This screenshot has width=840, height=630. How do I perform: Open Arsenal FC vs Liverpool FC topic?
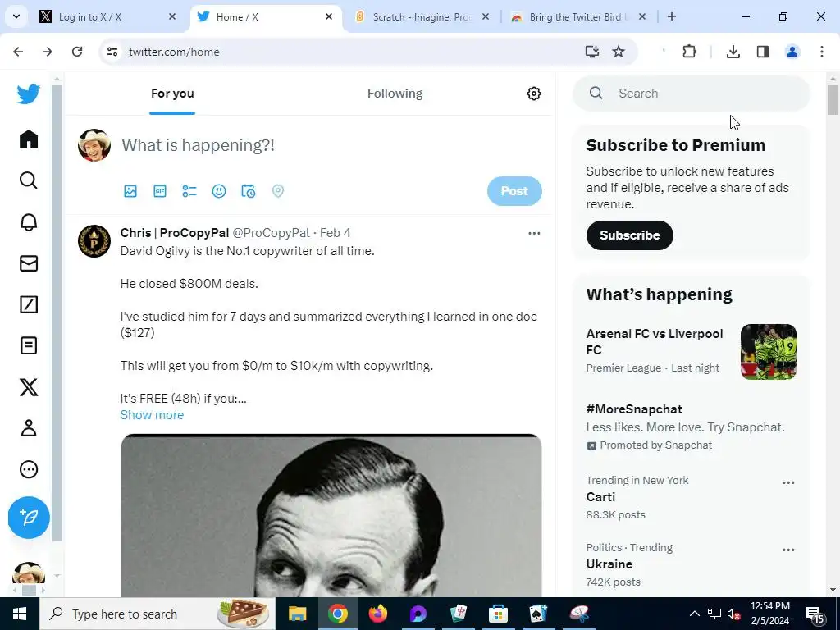(691, 351)
